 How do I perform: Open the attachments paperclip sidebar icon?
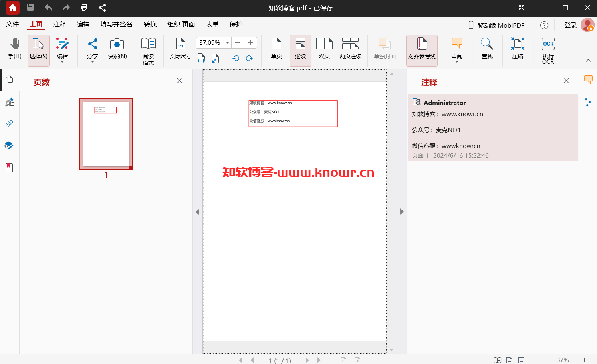click(x=10, y=124)
